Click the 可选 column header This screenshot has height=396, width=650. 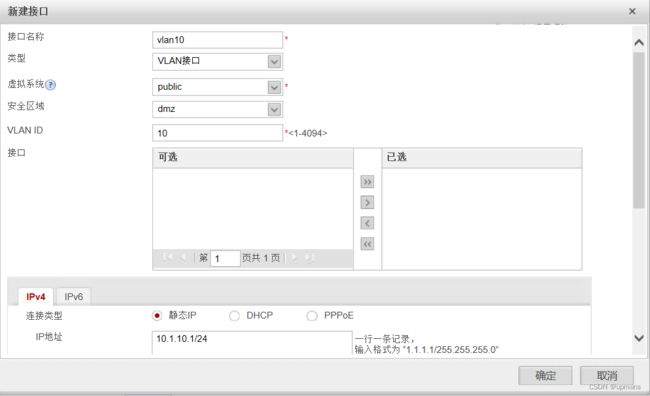(x=253, y=158)
